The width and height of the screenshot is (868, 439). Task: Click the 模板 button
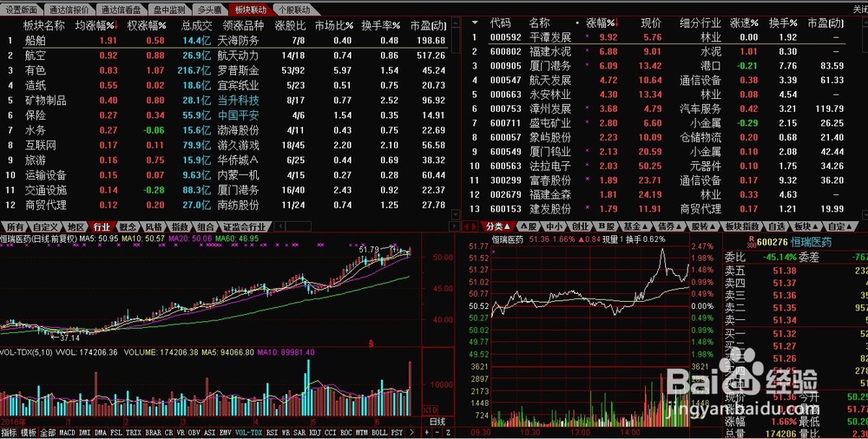tap(29, 433)
